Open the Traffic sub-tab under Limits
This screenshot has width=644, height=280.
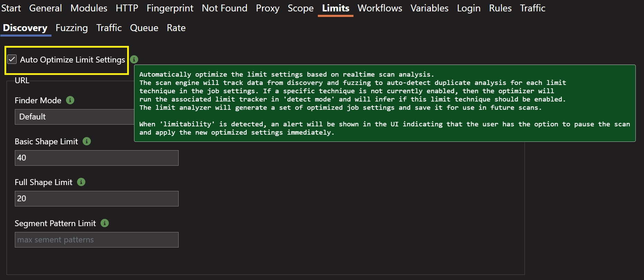(x=109, y=28)
